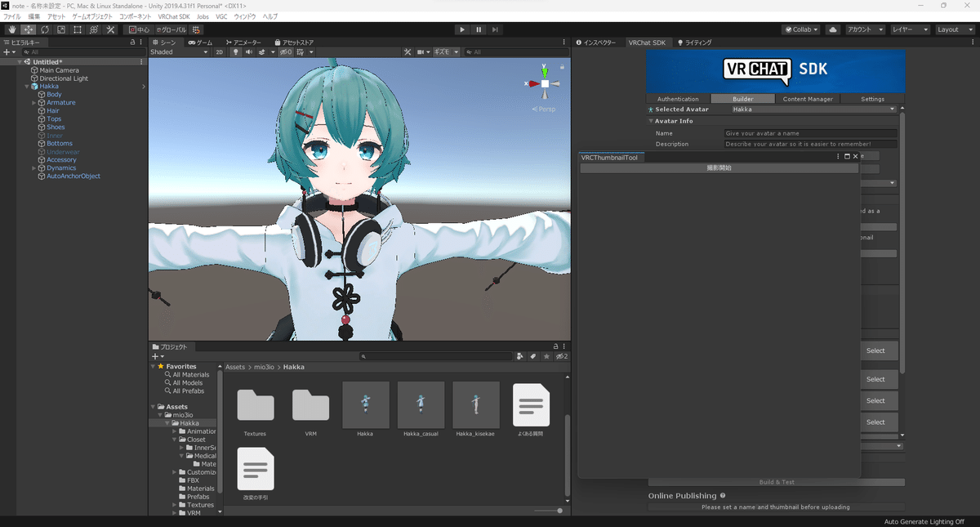This screenshot has height=527, width=980.
Task: Expand the Dynamics object in Hierarchy
Action: pyautogui.click(x=33, y=168)
